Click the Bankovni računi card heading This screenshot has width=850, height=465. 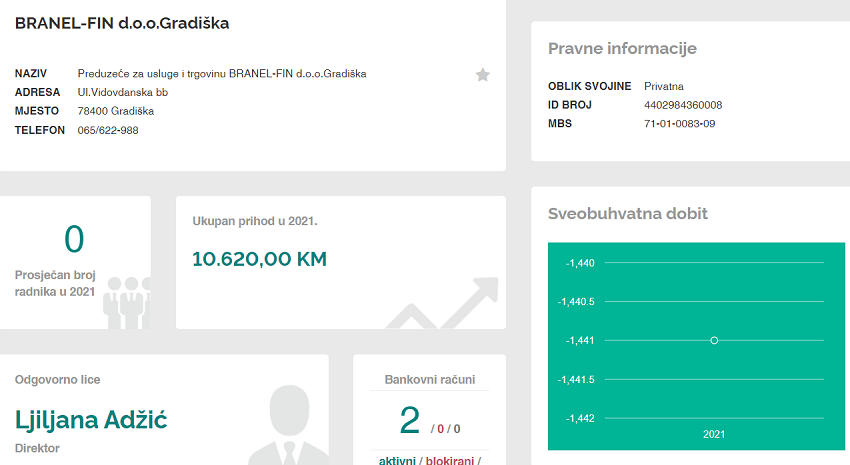tap(429, 380)
